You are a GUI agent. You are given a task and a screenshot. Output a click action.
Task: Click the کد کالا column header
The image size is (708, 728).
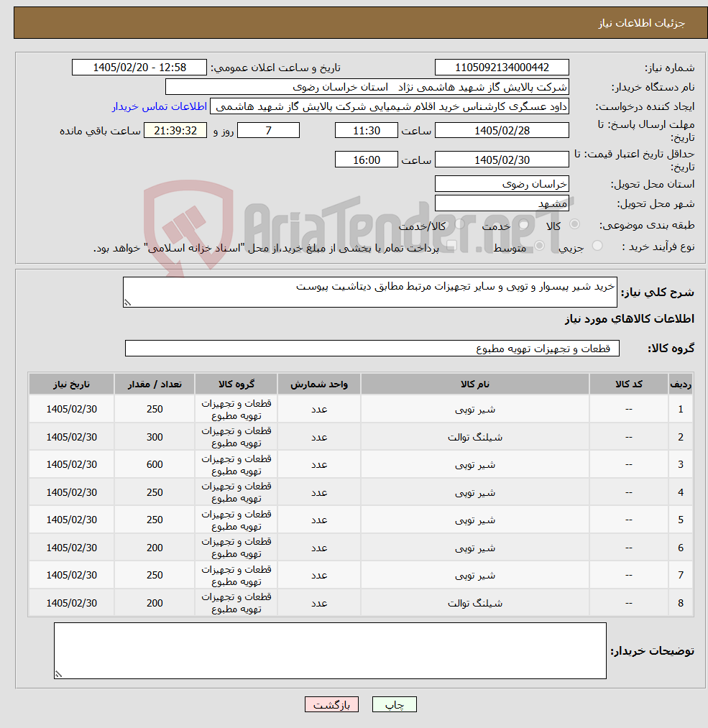click(x=629, y=384)
